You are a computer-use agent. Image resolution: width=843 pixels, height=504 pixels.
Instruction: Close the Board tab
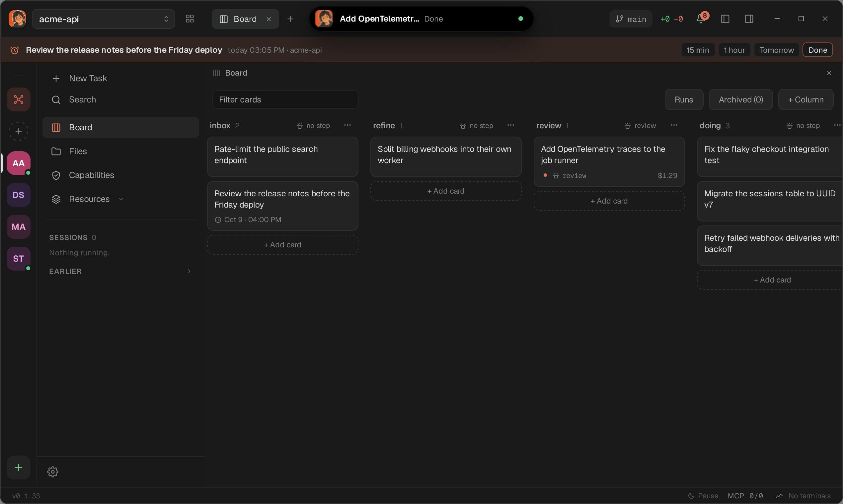[x=268, y=19]
